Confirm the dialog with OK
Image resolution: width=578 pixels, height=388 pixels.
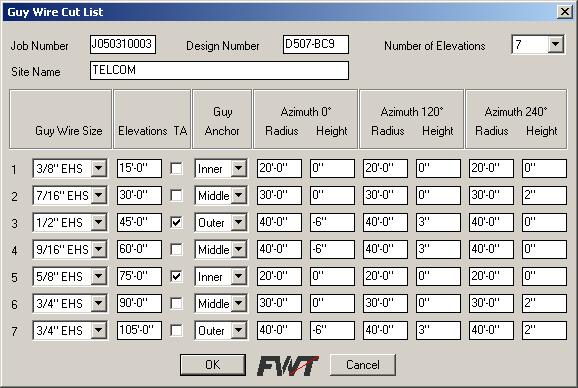click(x=213, y=365)
